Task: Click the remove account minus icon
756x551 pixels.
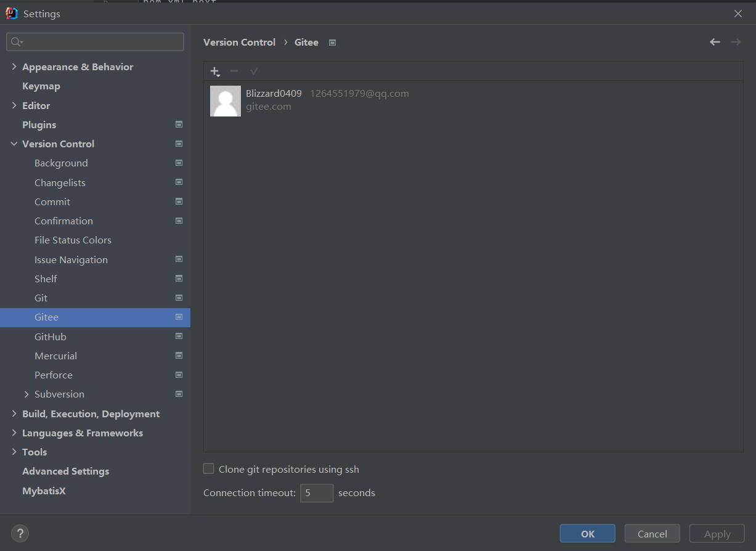Action: coord(234,71)
